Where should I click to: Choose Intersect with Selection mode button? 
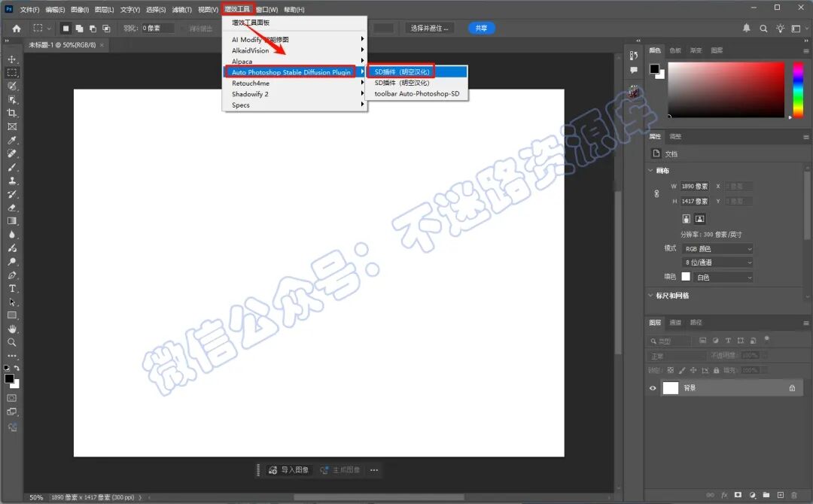pos(106,29)
